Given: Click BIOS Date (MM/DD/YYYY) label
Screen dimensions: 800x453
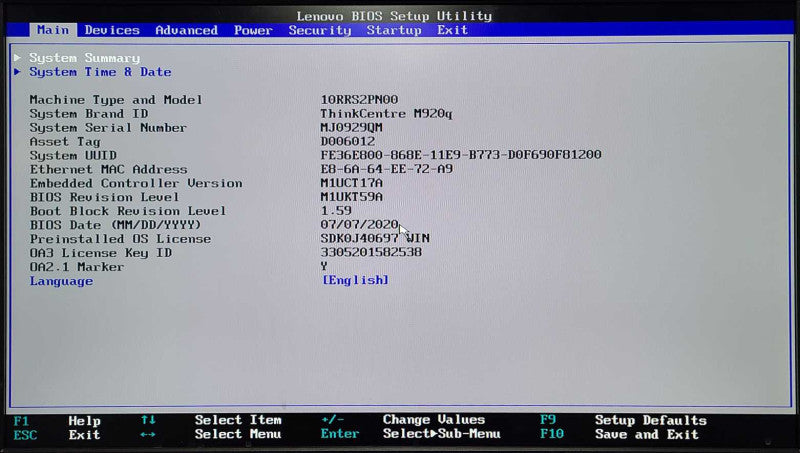Looking at the screenshot, I should point(115,225).
